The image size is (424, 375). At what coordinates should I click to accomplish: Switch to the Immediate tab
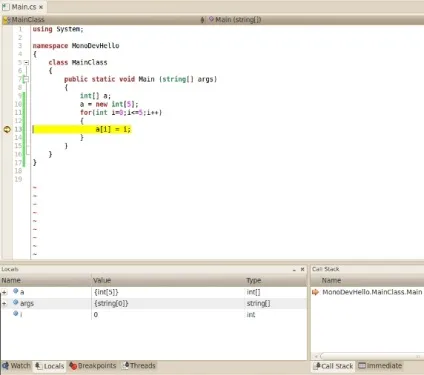(x=380, y=366)
